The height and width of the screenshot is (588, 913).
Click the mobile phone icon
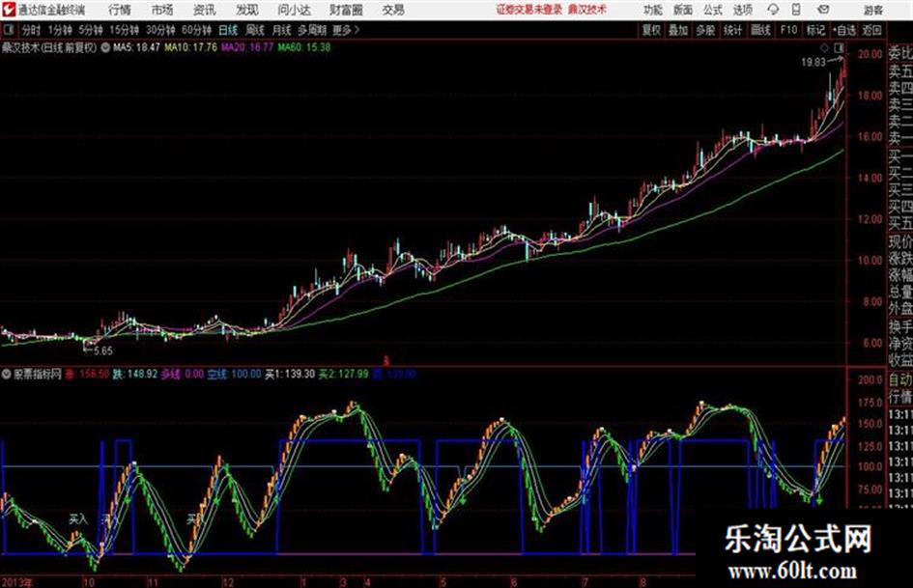click(x=796, y=10)
